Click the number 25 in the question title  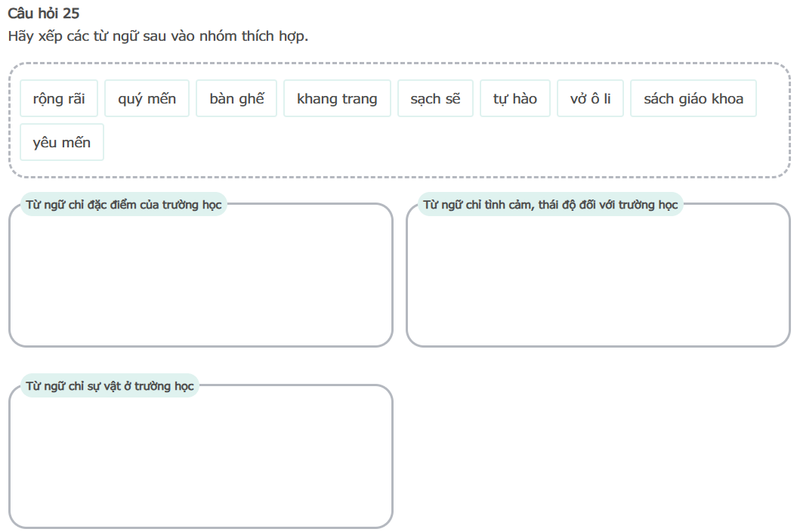click(x=72, y=12)
